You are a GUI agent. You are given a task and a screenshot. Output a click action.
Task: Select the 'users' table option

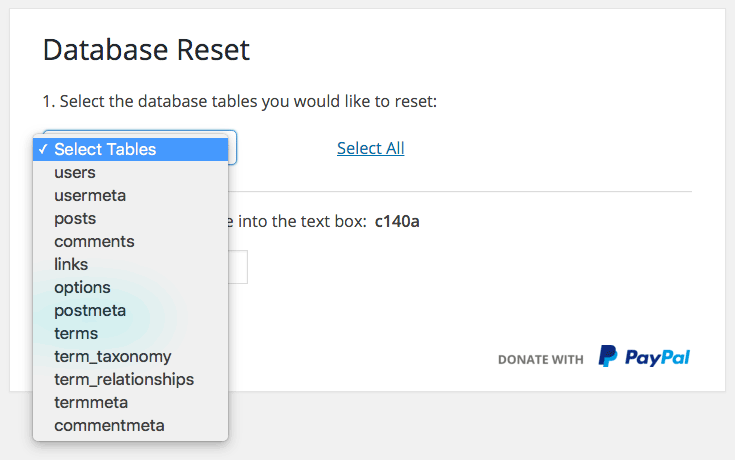(x=75, y=173)
